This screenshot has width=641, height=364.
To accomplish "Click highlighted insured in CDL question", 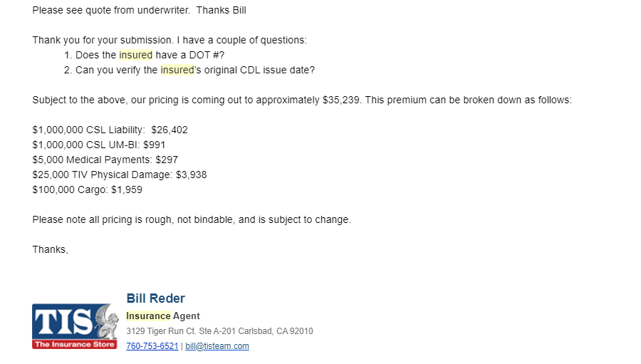I will pos(177,70).
